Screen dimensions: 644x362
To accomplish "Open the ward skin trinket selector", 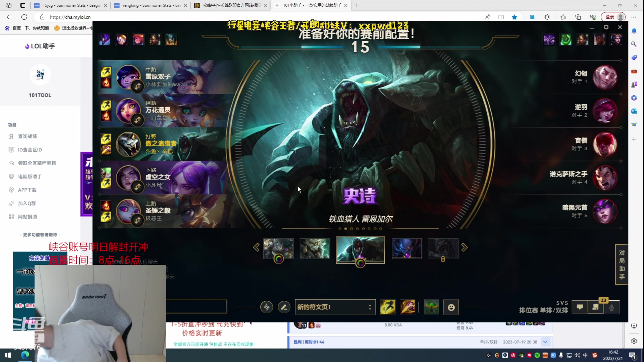I will 431,307.
